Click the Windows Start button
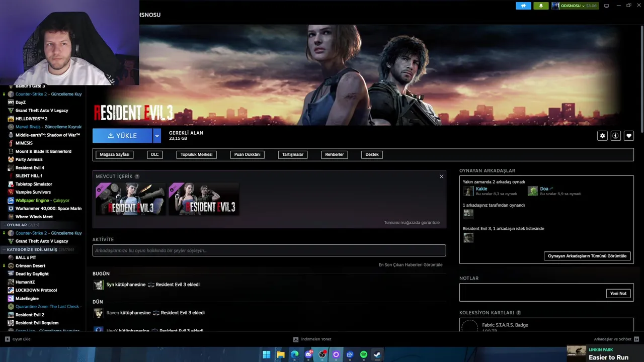Viewport: 644px width, 362px height. click(x=267, y=354)
